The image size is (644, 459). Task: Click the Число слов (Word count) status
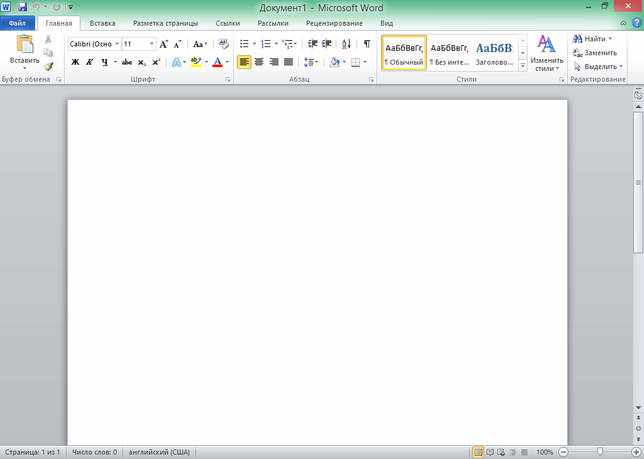tap(94, 452)
